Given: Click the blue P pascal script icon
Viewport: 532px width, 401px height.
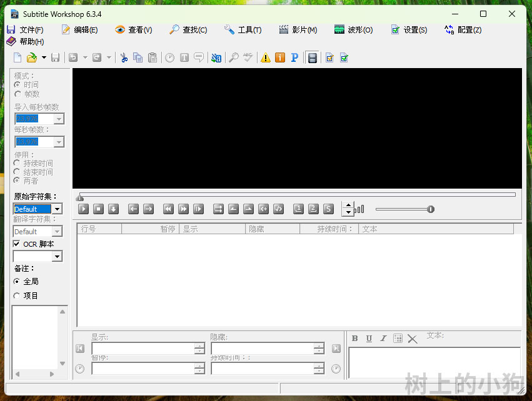Looking at the screenshot, I should [294, 57].
